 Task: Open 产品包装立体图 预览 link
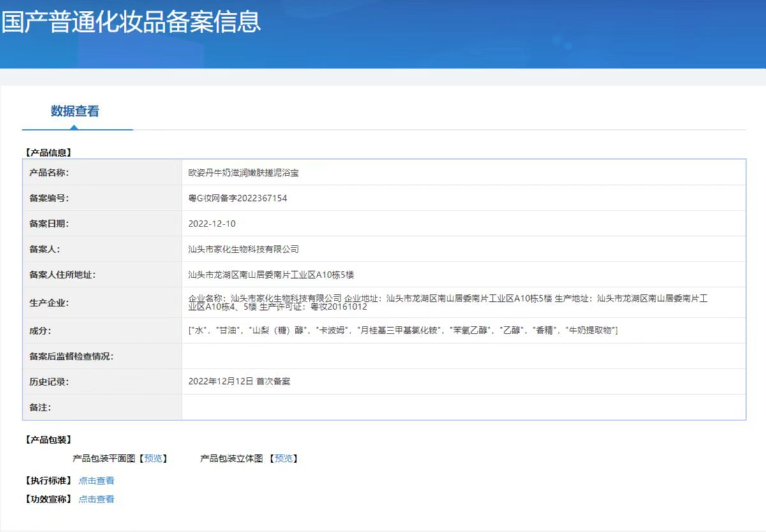pyautogui.click(x=283, y=458)
